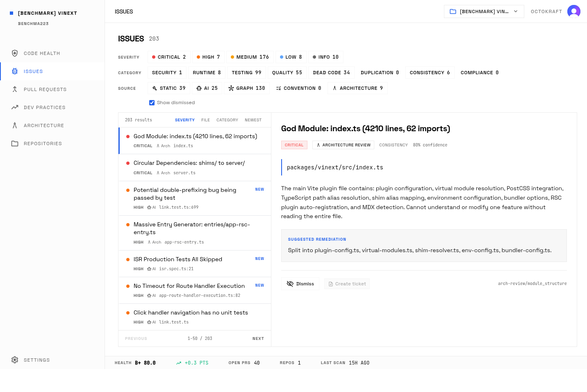Image resolution: width=587 pixels, height=392 pixels.
Task: Click the Settings gear icon
Action: pyautogui.click(x=15, y=360)
